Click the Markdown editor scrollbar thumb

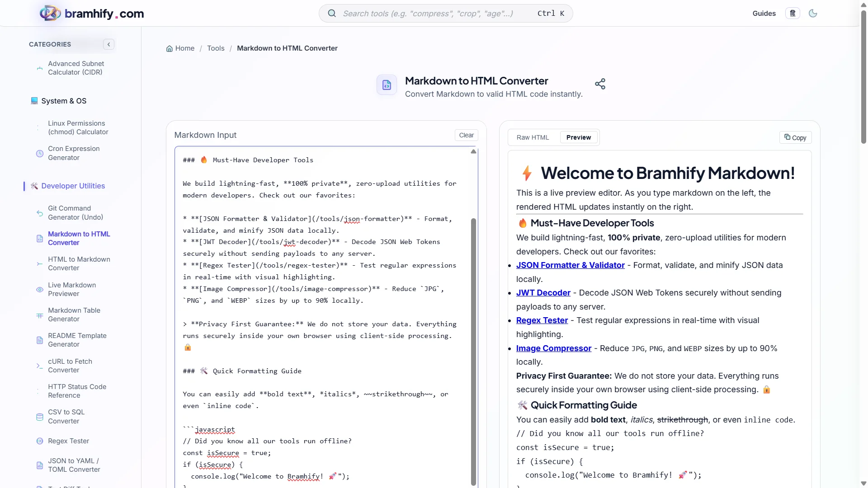(473, 352)
